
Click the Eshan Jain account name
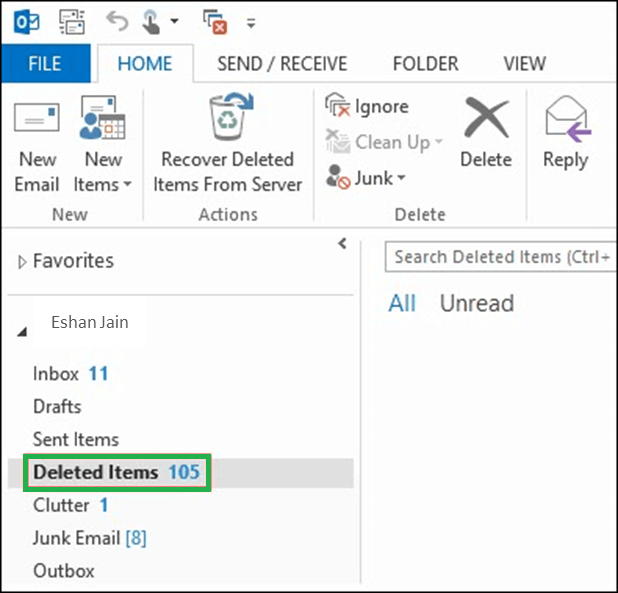coord(90,322)
